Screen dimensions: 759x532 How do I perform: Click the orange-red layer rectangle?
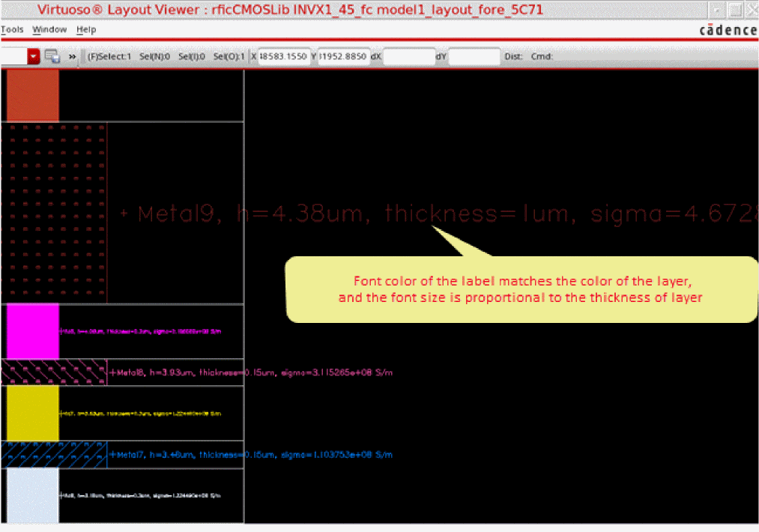(x=32, y=95)
